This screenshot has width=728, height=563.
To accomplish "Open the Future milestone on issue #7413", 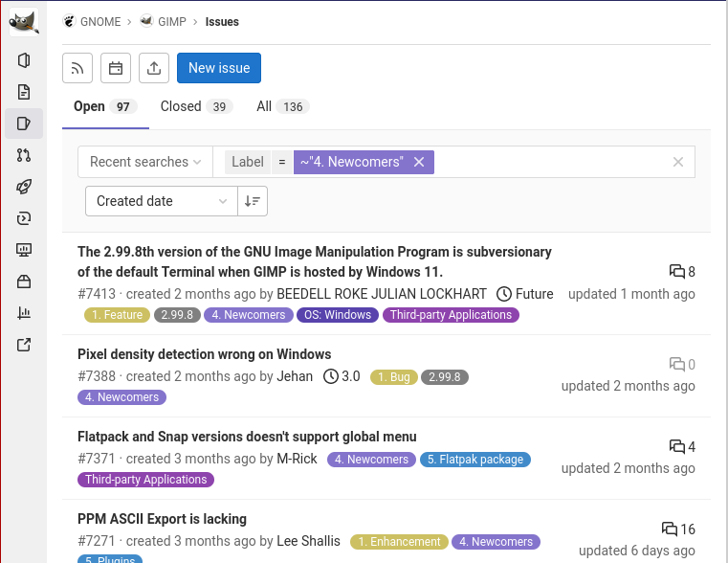I will (x=524, y=294).
